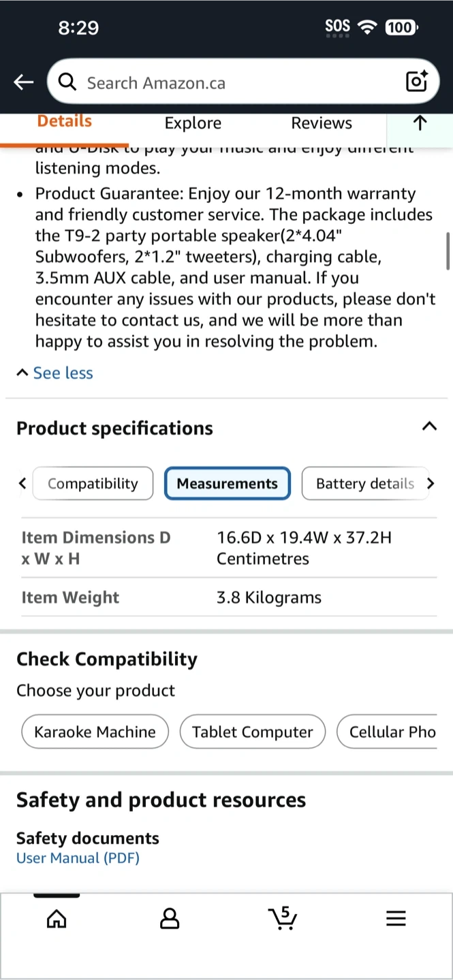This screenshot has width=453, height=980.
Task: Open the User Manual (PDF) link
Action: point(78,858)
